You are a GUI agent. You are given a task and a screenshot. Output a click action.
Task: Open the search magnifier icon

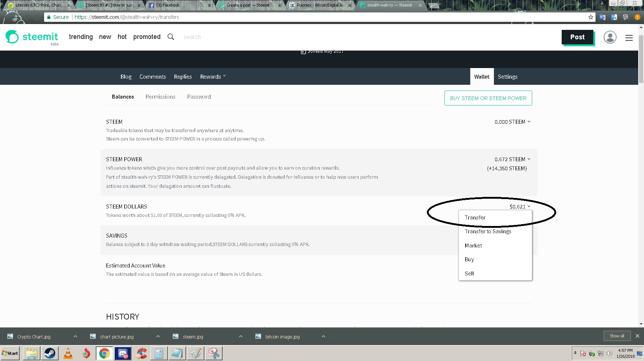pyautogui.click(x=170, y=37)
